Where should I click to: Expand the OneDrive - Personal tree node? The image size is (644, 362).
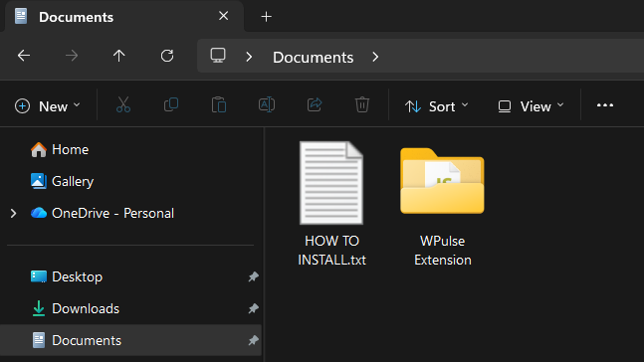coord(13,214)
